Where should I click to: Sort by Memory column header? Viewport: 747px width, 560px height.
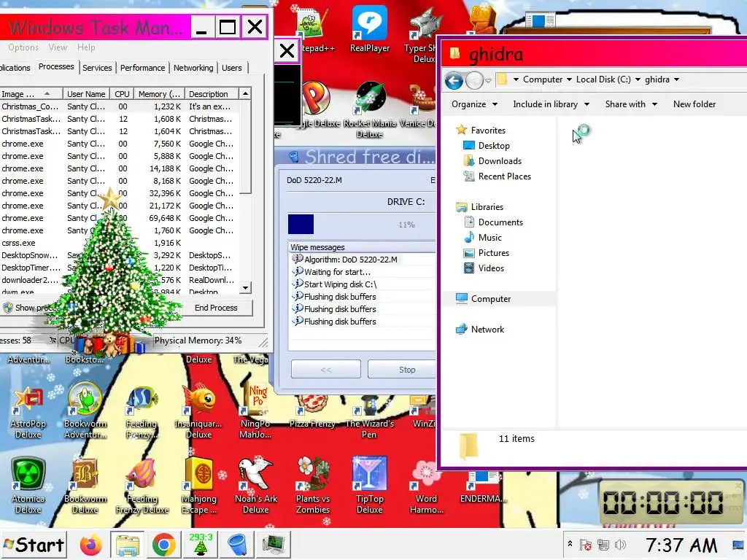pyautogui.click(x=159, y=94)
